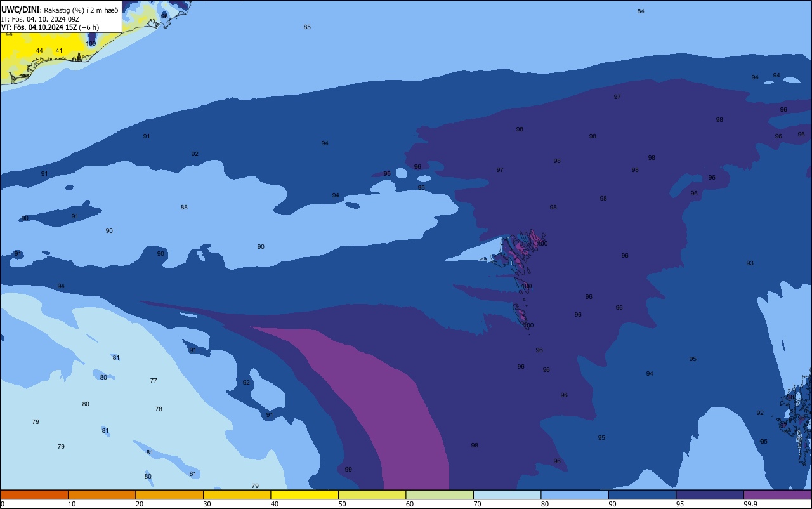Select the 93 humidity value on the map
Screen dimensions: 812x509
coord(750,263)
